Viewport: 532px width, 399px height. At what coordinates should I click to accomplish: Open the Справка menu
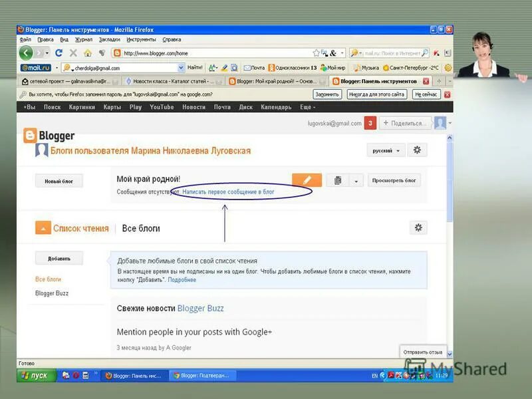pos(172,39)
